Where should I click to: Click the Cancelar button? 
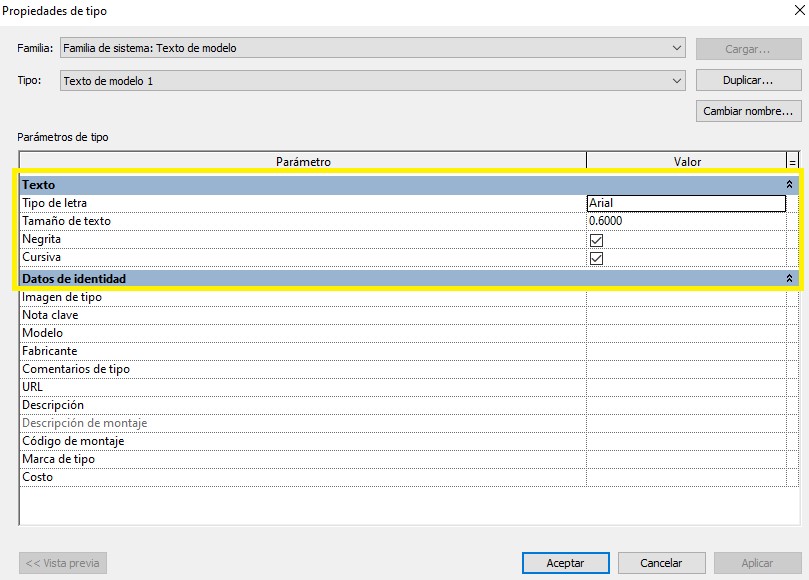[661, 563]
